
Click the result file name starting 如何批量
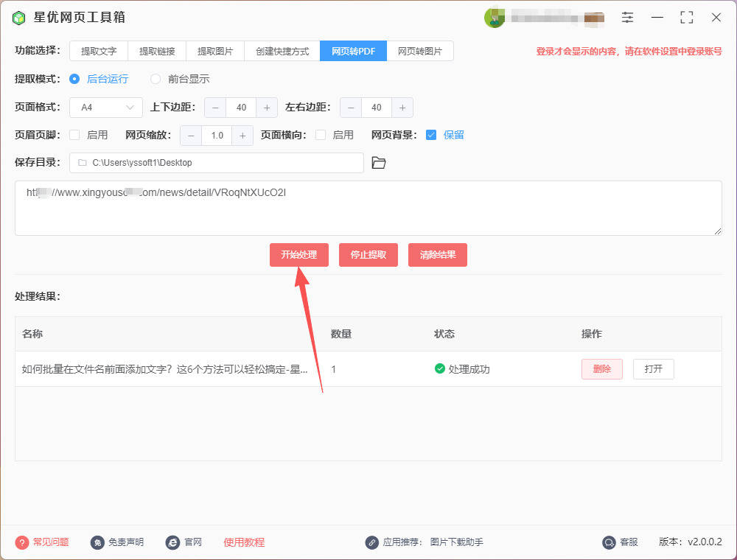pos(164,369)
